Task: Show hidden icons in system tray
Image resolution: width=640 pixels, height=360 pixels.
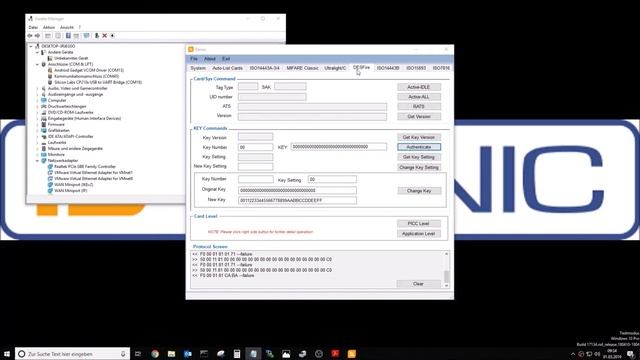Action: click(x=573, y=354)
